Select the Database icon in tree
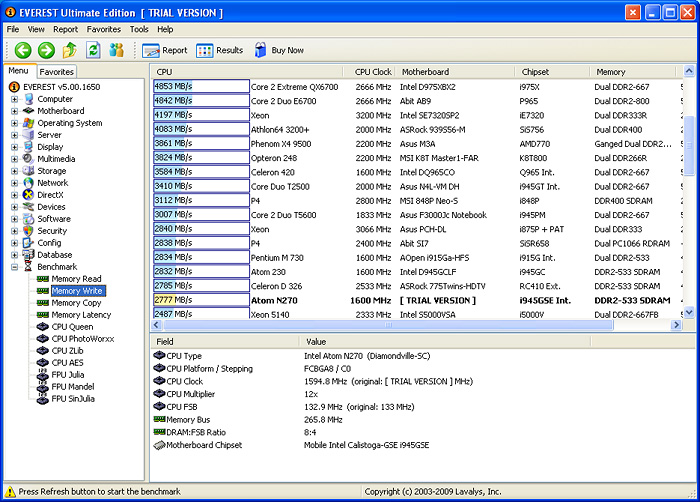The width and height of the screenshot is (700, 502). coord(29,255)
